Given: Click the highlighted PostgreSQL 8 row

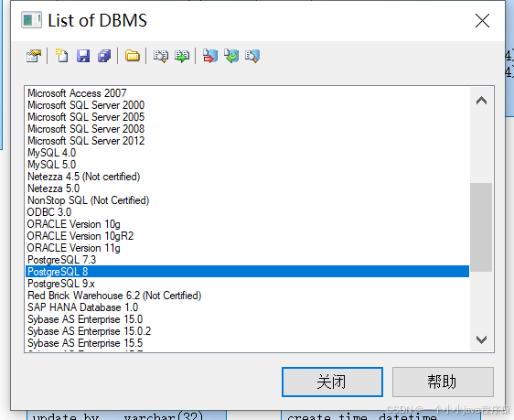Looking at the screenshot, I should point(247,272).
